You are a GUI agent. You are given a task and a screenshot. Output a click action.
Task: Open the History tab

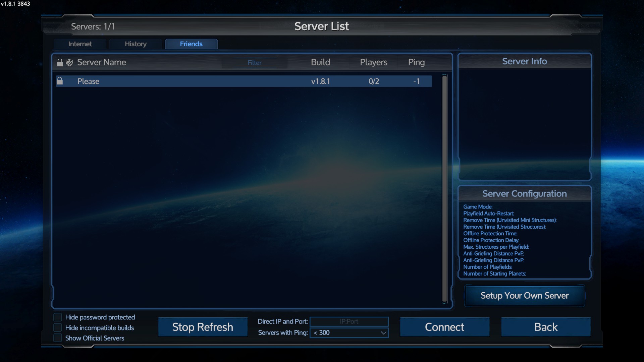point(136,44)
